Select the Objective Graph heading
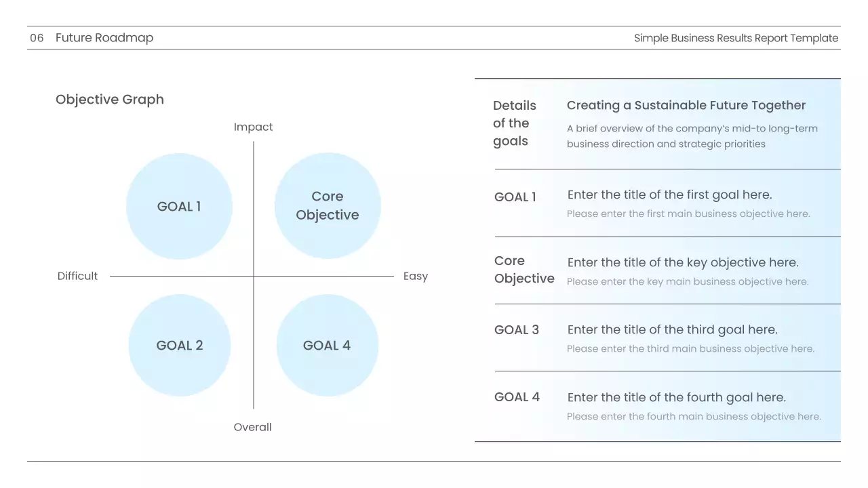Viewport: 868px width, 488px height. pos(110,100)
